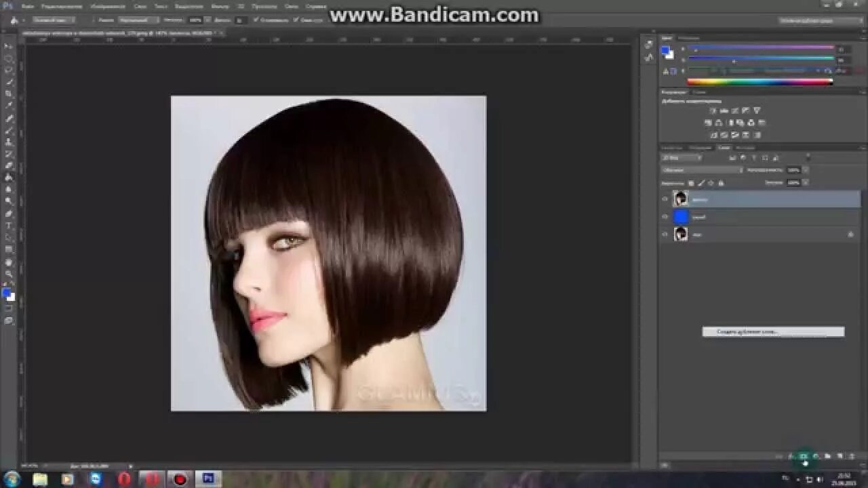Select the Move tool
868x488 pixels.
click(x=9, y=46)
